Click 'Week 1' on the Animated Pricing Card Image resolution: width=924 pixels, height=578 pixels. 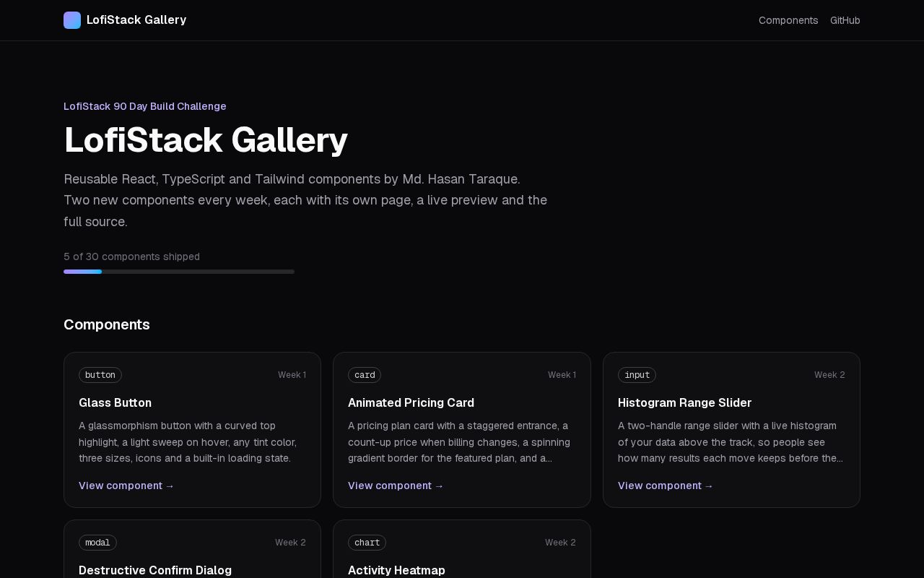562,375
